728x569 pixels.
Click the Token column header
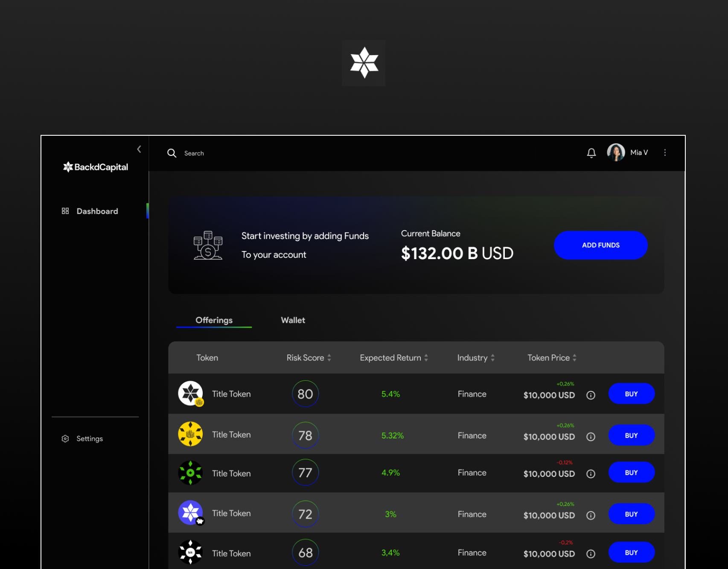click(207, 358)
